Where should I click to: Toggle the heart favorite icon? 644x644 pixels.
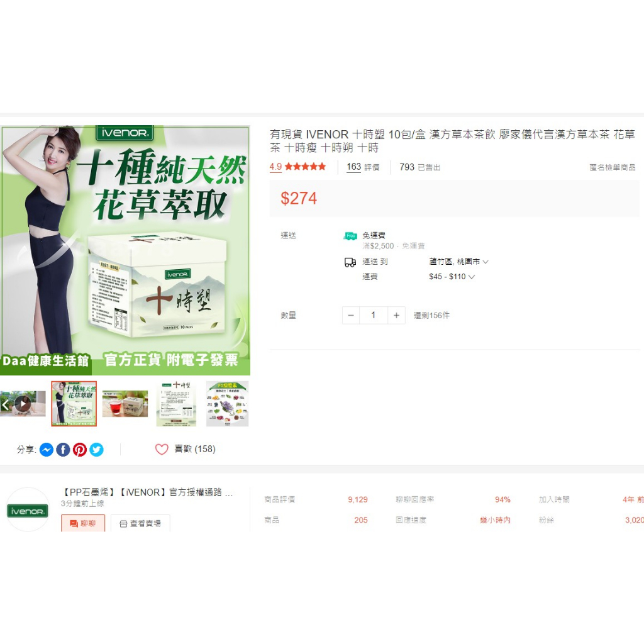(162, 449)
